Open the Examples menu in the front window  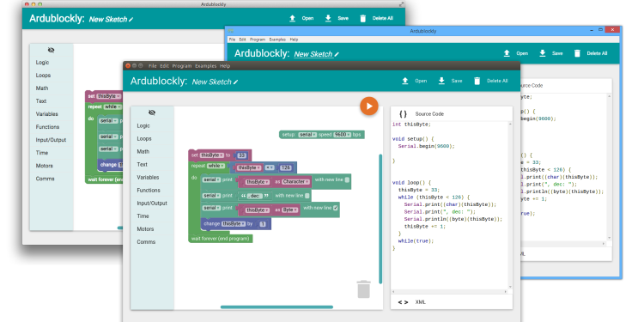pyautogui.click(x=206, y=66)
